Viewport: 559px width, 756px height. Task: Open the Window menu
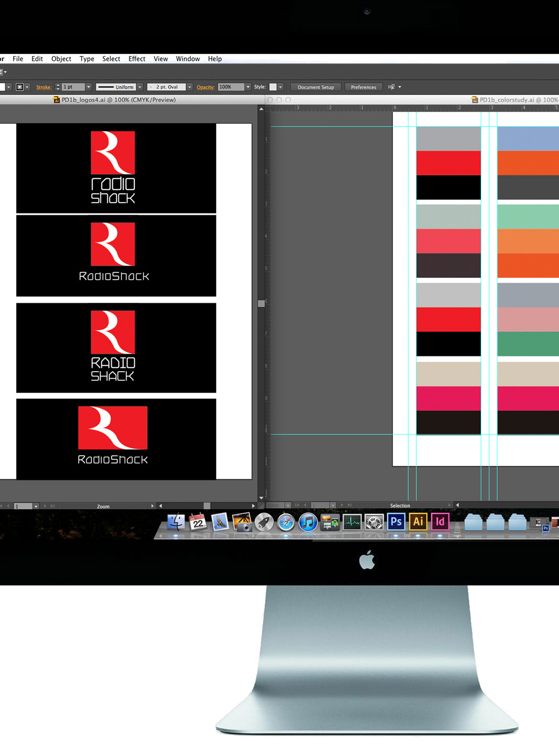click(x=188, y=59)
